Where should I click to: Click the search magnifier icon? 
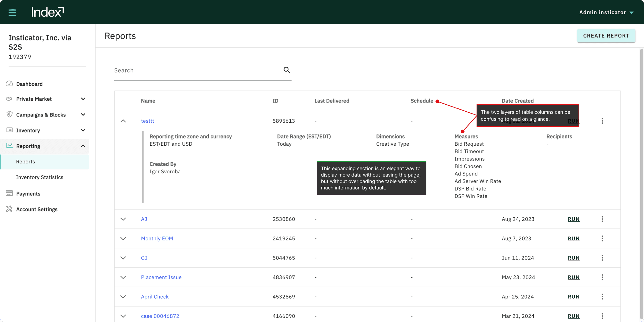pos(287,70)
